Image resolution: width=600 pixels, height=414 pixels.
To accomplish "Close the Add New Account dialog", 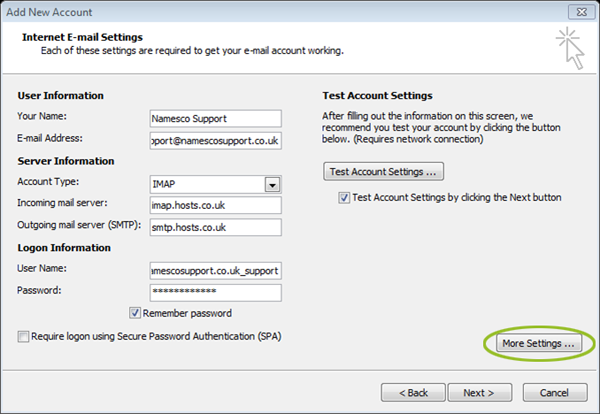I will [x=581, y=12].
